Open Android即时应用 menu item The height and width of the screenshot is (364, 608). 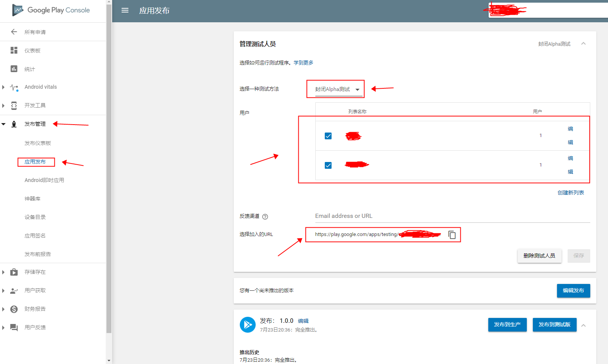tap(44, 180)
